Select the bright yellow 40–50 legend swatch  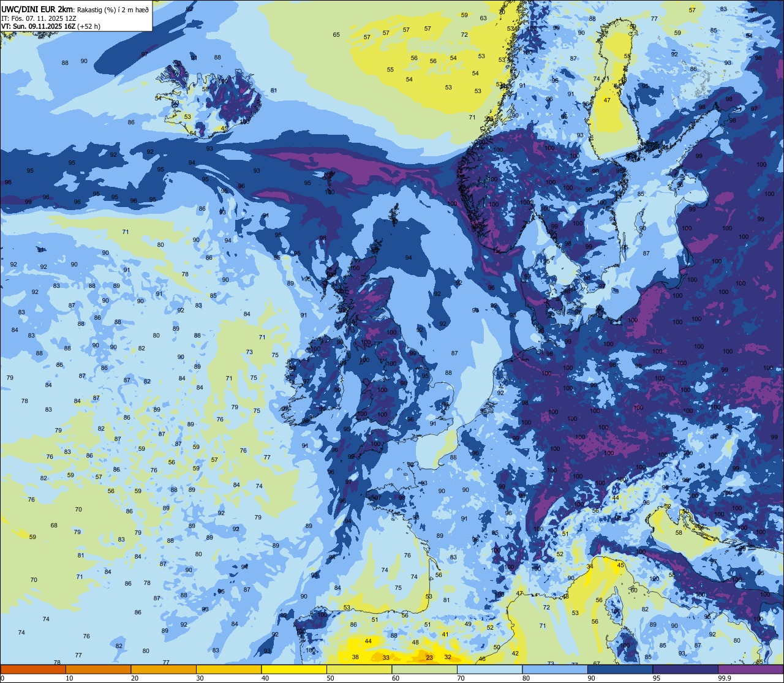[294, 669]
